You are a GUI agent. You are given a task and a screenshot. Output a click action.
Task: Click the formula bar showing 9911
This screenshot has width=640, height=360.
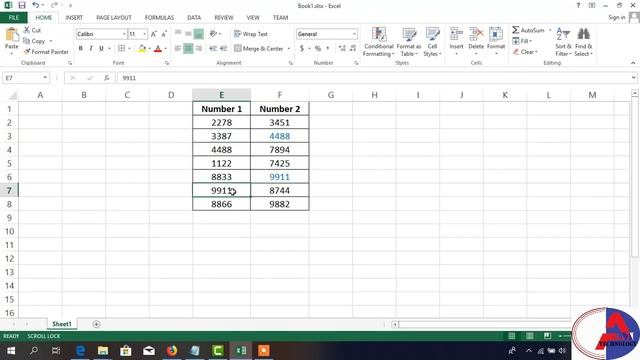[x=376, y=78]
